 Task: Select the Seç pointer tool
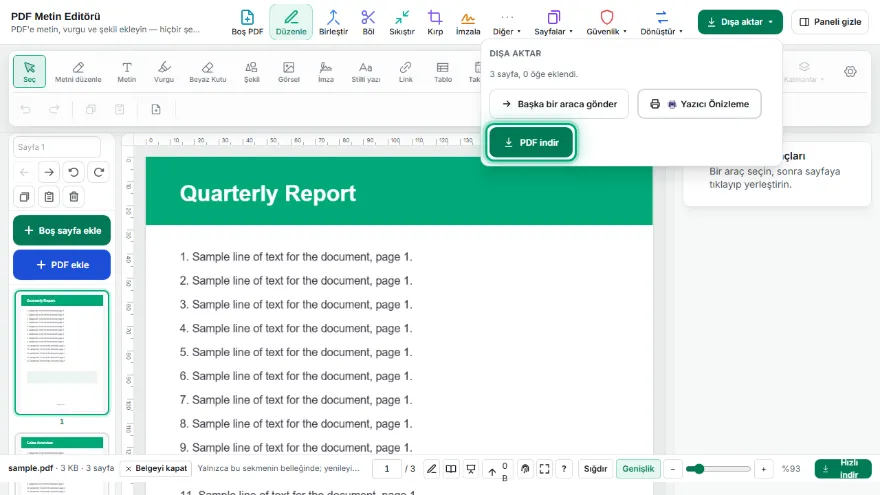pos(29,71)
